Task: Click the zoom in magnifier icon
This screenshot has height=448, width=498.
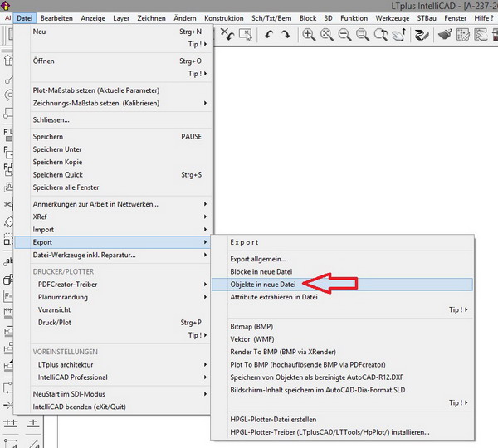Action: click(309, 34)
